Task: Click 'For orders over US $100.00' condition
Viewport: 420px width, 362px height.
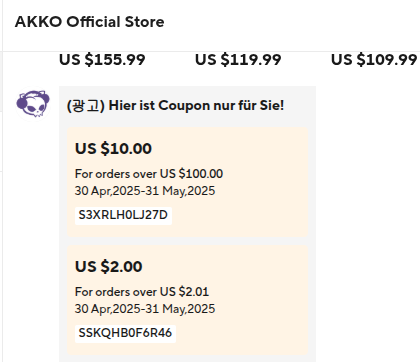Action: (x=149, y=174)
